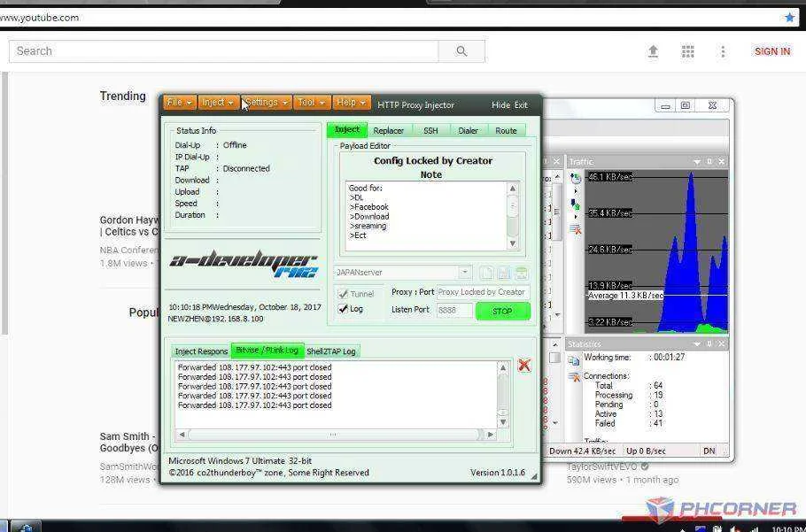The height and width of the screenshot is (532, 806).
Task: Click Hide in the injector title bar
Action: click(500, 104)
